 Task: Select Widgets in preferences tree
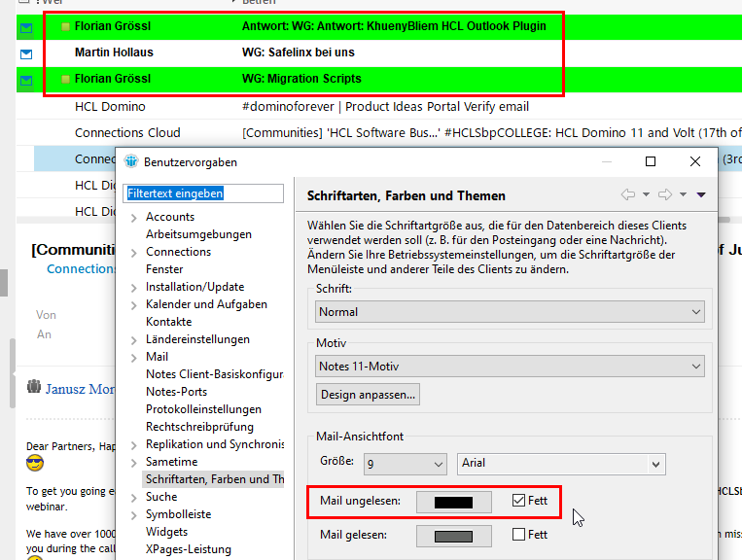(166, 532)
